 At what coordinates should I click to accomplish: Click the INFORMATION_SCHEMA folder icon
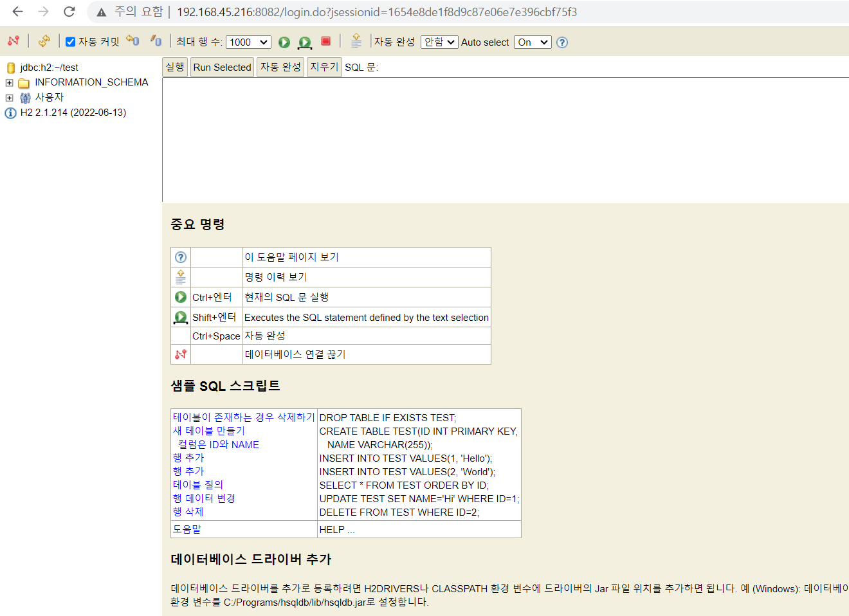click(24, 83)
